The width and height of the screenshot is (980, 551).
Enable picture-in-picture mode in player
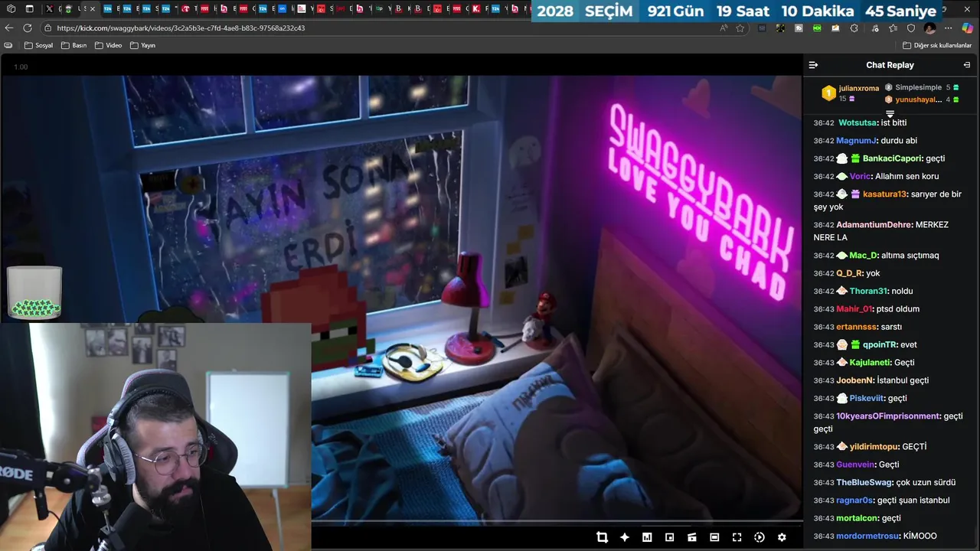tap(669, 537)
